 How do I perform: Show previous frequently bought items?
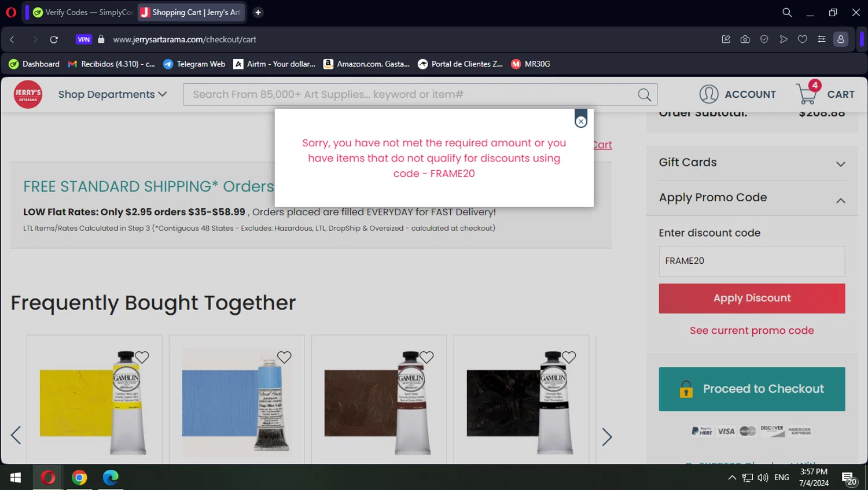16,436
